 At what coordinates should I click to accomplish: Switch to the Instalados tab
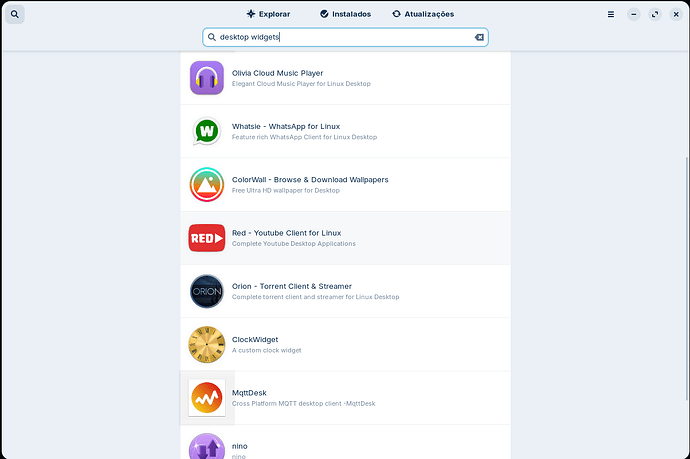[346, 14]
